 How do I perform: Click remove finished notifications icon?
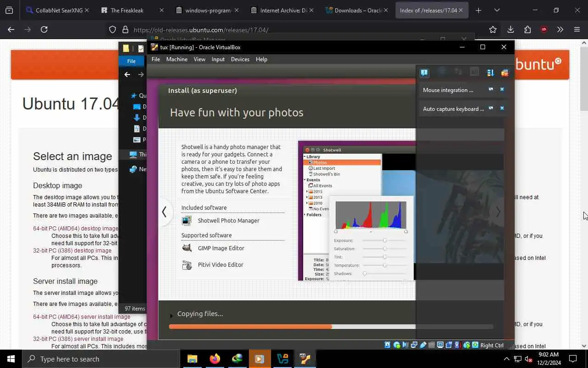point(505,73)
